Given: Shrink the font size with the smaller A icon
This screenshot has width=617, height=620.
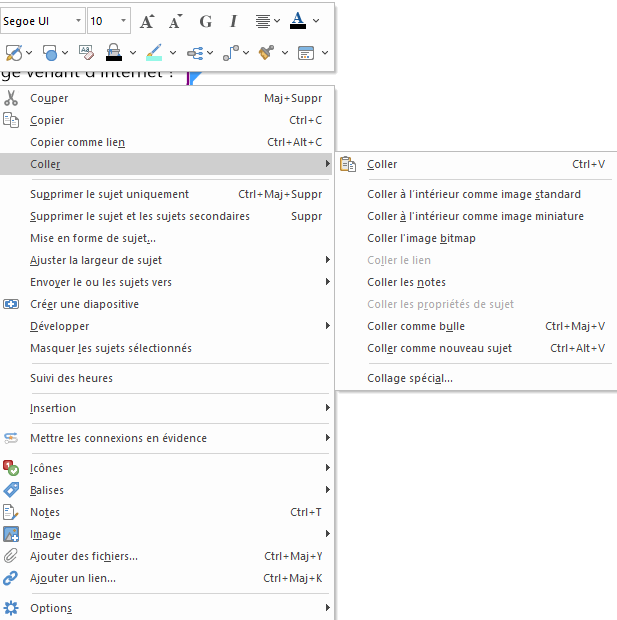Looking at the screenshot, I should point(176,21).
